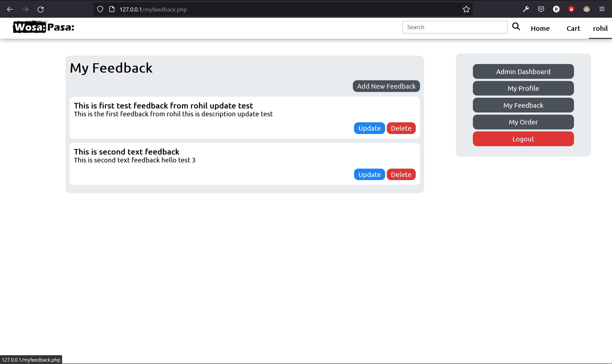612x364 pixels.
Task: Click the red Logout button
Action: 523,139
